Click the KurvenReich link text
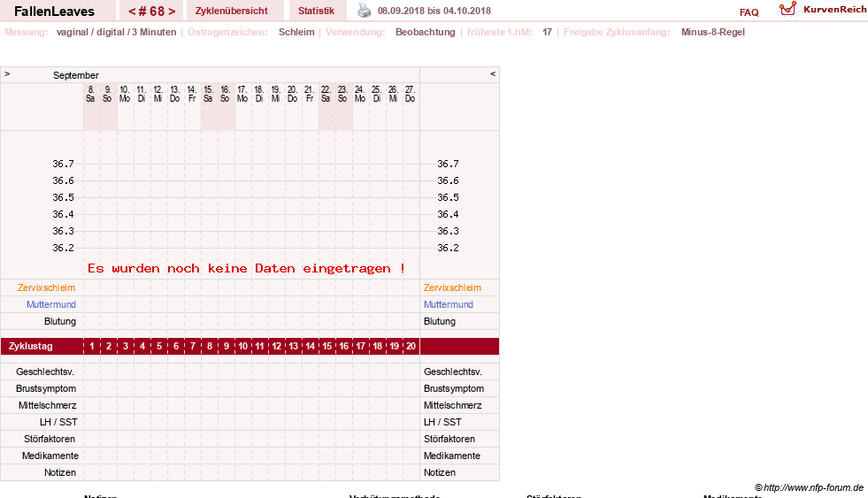Image resolution: width=868 pixels, height=498 pixels. (834, 10)
